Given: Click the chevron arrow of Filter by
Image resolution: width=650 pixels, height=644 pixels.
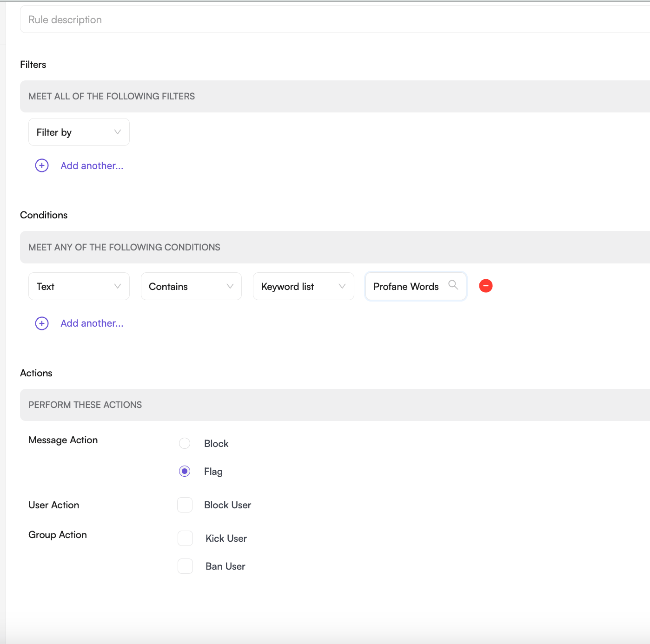Looking at the screenshot, I should [x=118, y=132].
